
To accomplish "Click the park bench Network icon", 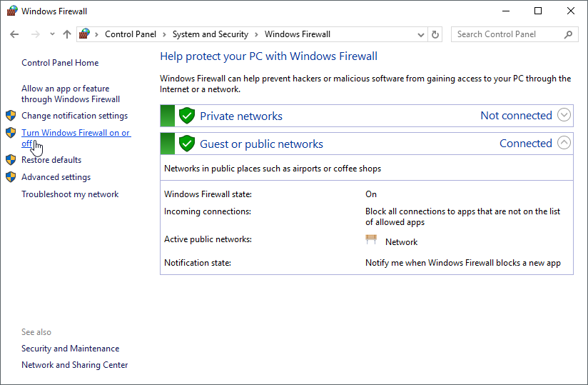I will (371, 239).
